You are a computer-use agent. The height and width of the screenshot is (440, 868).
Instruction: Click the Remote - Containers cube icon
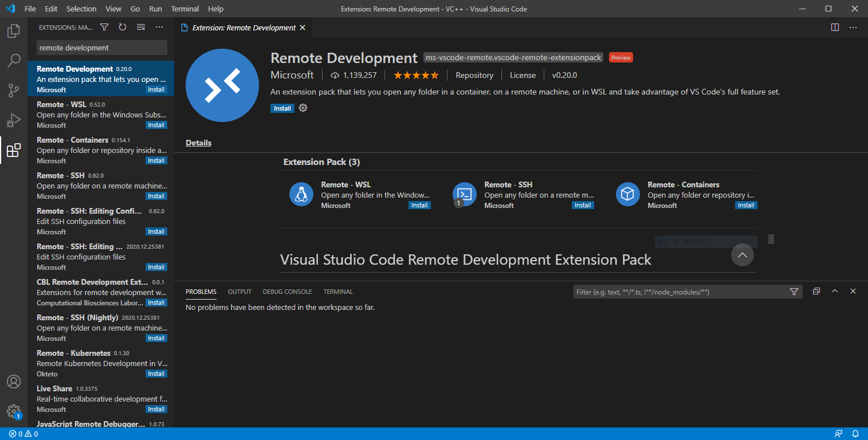(627, 194)
